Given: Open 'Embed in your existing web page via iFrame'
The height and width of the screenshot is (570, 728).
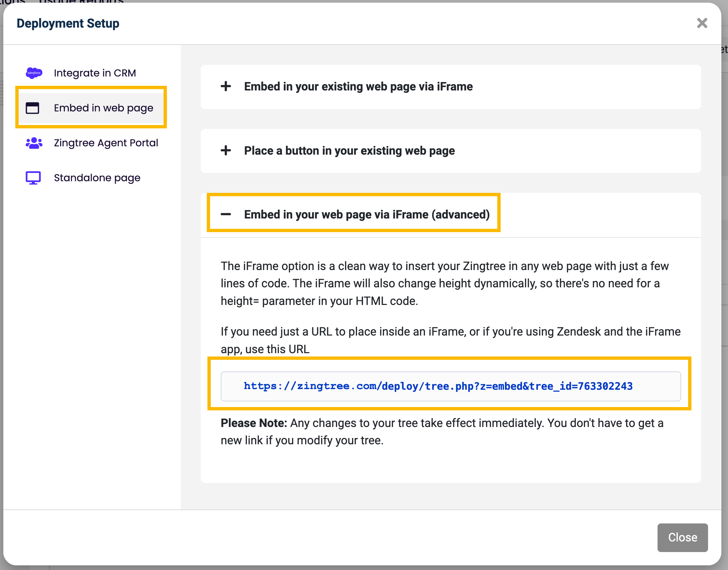Looking at the screenshot, I should (x=450, y=87).
